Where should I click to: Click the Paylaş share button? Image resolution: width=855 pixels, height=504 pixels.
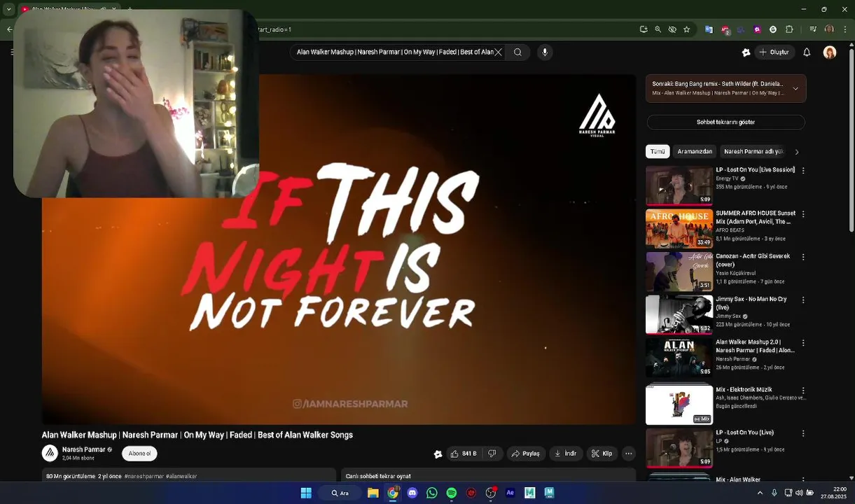(526, 454)
